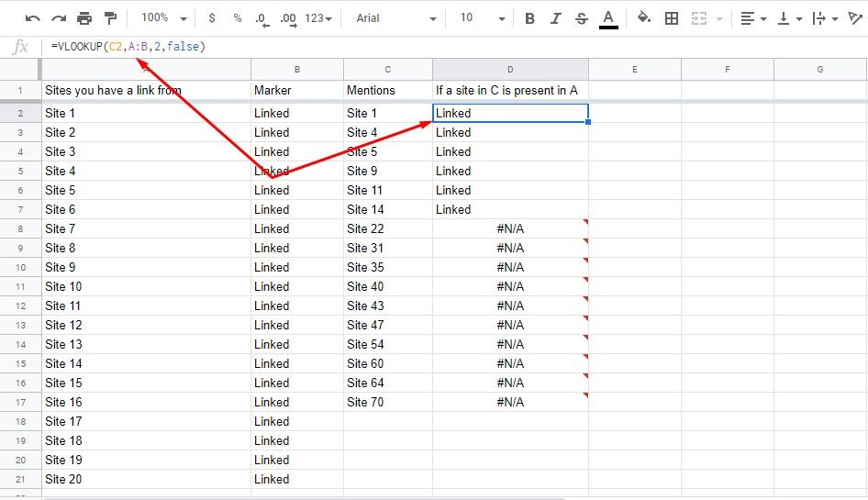
Task: Open the Text wrapping dropdown
Action: click(x=826, y=18)
